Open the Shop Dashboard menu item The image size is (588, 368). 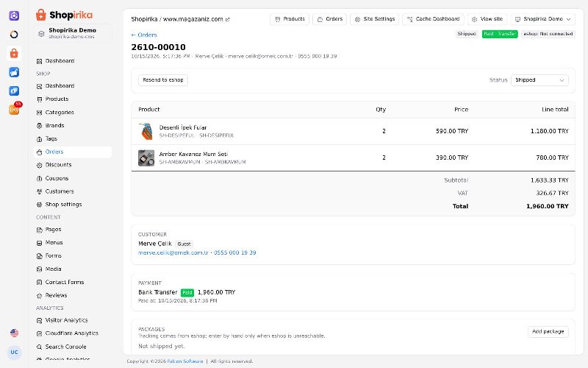click(60, 86)
